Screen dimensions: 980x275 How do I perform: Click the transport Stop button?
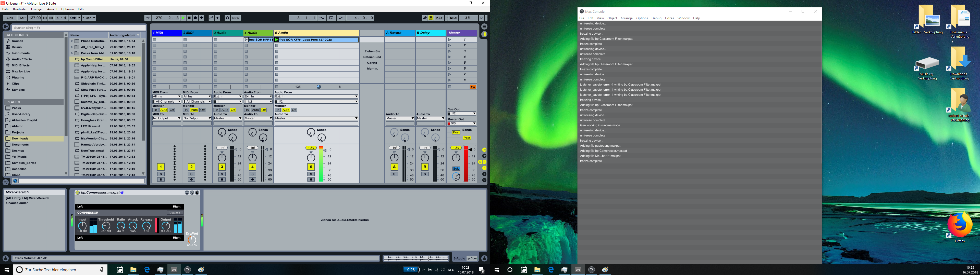click(189, 18)
